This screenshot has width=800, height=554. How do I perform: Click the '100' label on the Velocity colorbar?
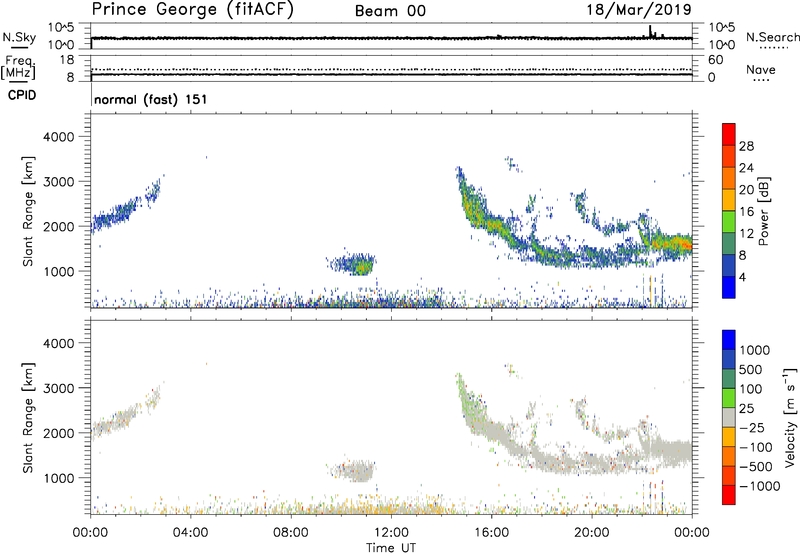[750, 389]
